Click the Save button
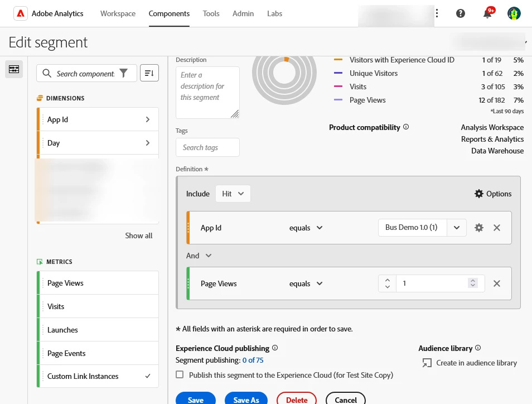532x404 pixels. click(196, 400)
